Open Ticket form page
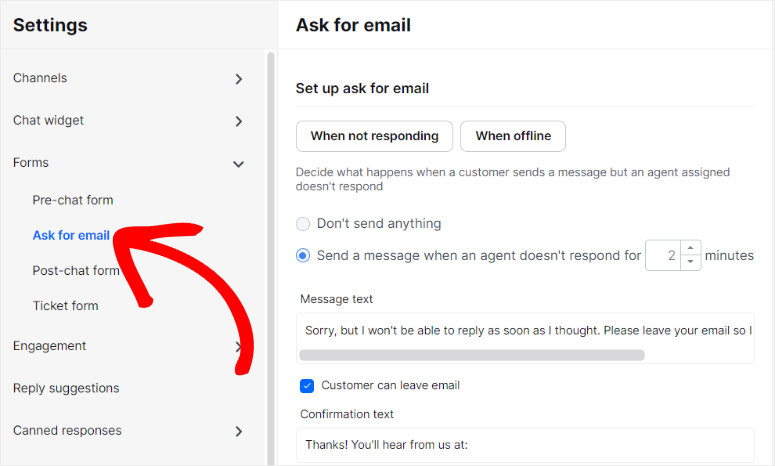 click(65, 306)
